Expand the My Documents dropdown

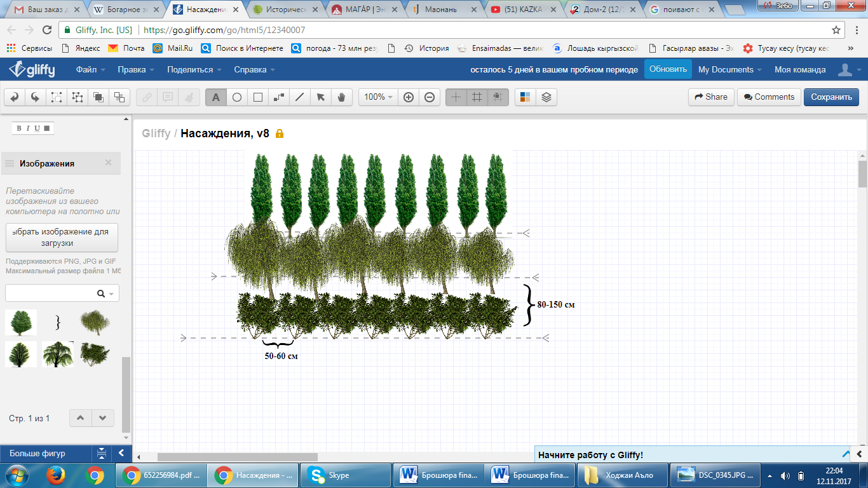pos(731,70)
